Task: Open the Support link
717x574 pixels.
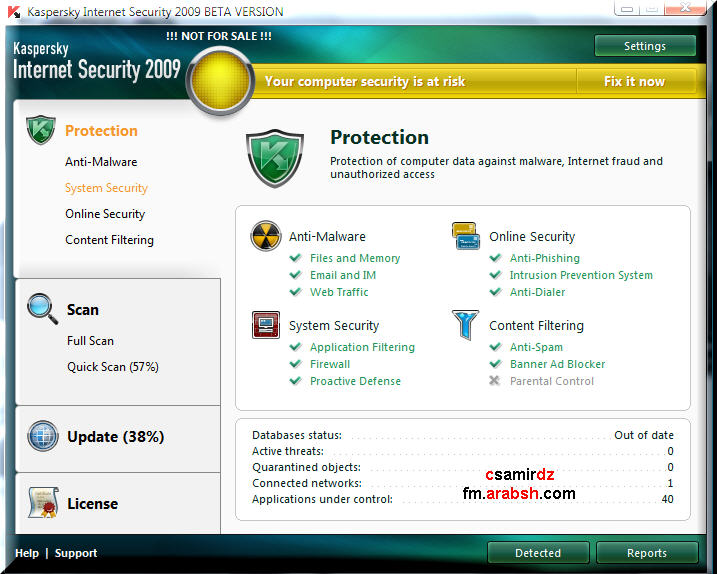Action: coord(76,553)
